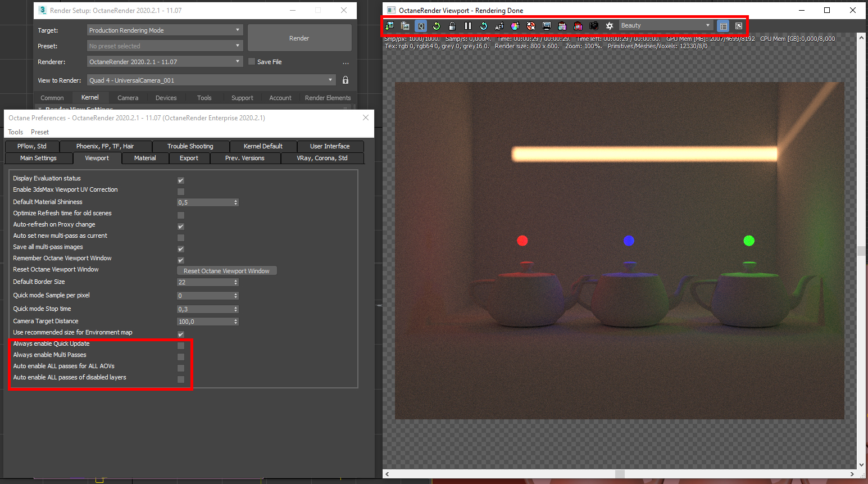868x484 pixels.
Task: Open the Trouble Shooting preferences tab
Action: pyautogui.click(x=190, y=146)
